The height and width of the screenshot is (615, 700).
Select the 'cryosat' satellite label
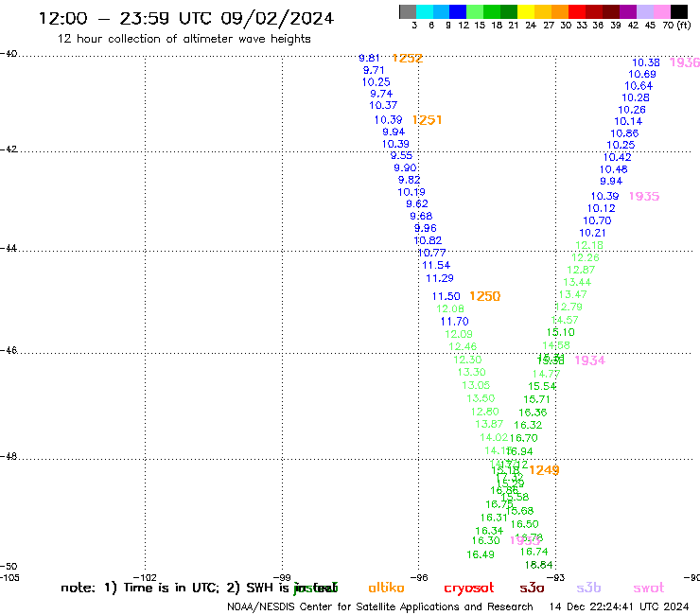tap(469, 589)
